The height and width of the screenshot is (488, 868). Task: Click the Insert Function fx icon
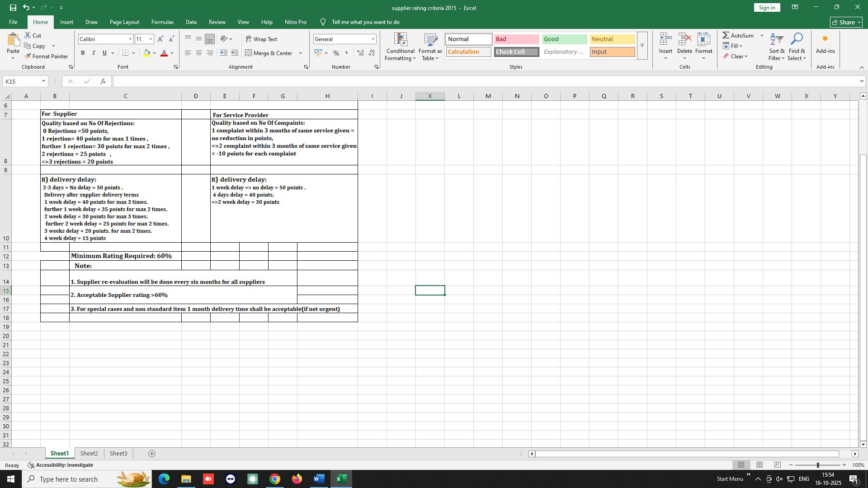pyautogui.click(x=103, y=81)
